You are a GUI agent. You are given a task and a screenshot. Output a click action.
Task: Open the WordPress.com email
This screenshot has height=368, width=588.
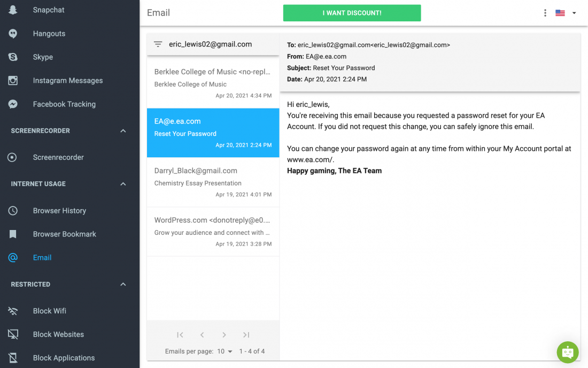(x=213, y=232)
